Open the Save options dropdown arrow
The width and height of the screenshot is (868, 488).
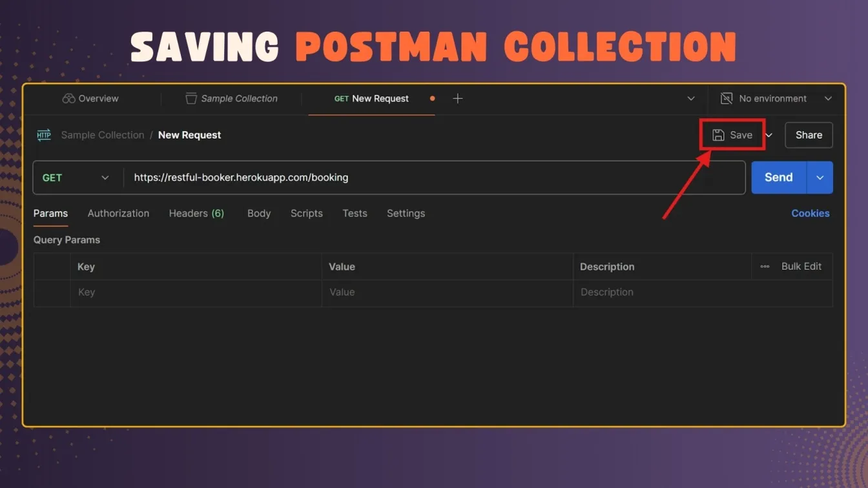tap(769, 135)
